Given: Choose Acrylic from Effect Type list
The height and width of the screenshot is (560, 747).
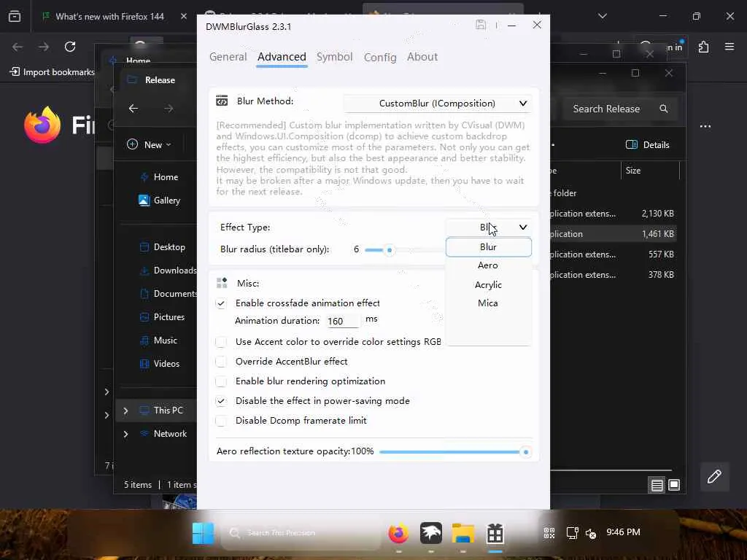Looking at the screenshot, I should point(488,285).
